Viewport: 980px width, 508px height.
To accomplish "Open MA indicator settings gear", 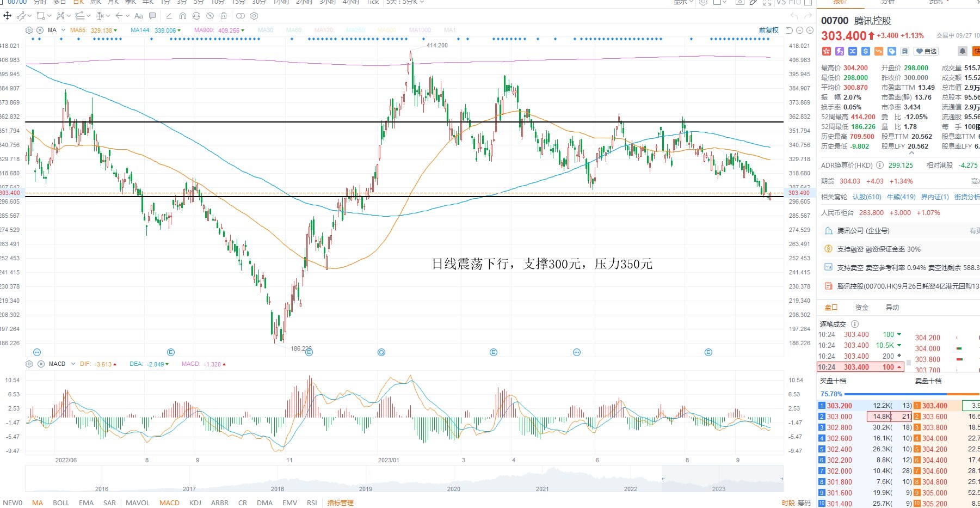I will (x=29, y=30).
